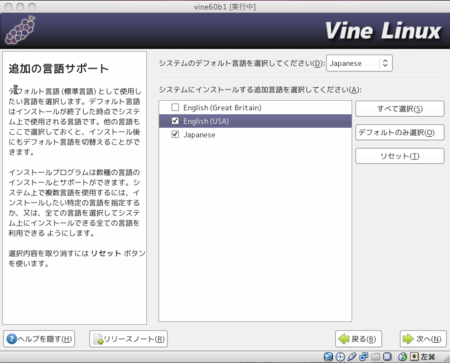The image size is (450, 363).
Task: Click the display/video capture icon in status bar
Action: (x=387, y=356)
